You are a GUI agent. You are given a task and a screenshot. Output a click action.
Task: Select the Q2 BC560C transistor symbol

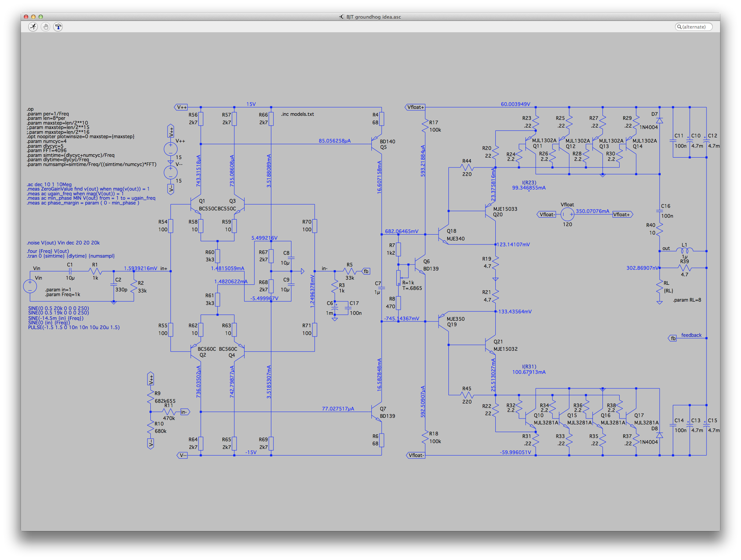pos(196,351)
